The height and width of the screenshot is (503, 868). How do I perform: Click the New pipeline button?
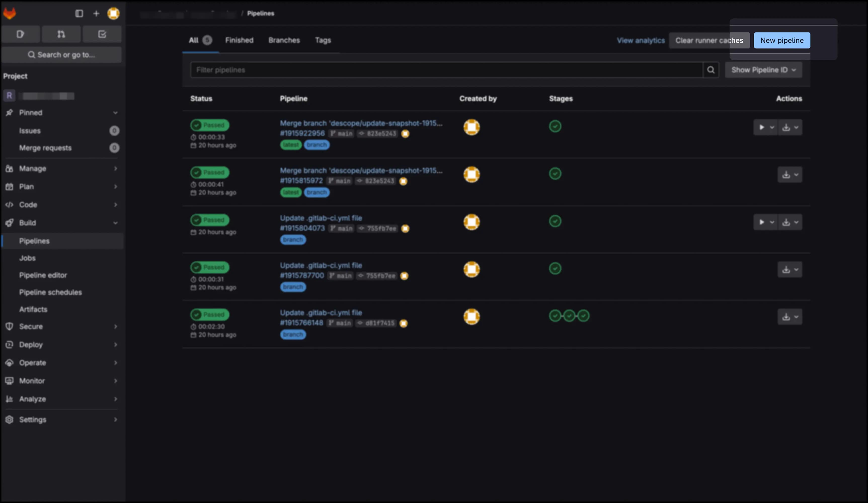[781, 40]
